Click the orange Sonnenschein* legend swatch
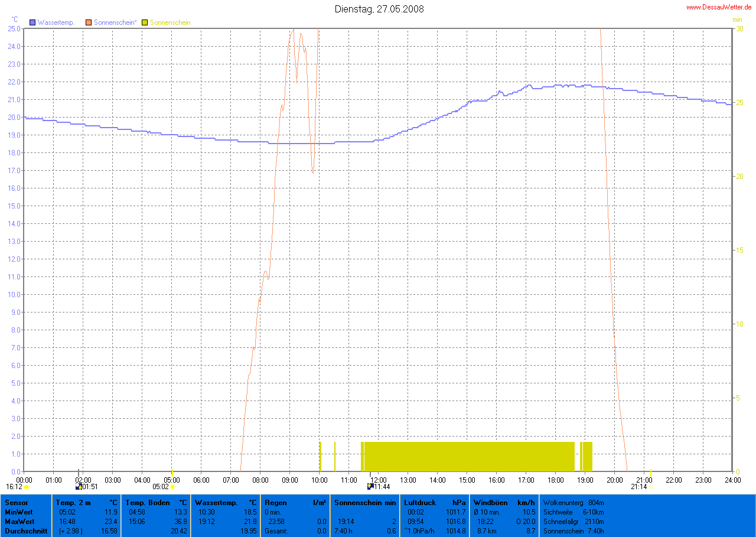Viewport: 756px width, 537px height. click(89, 22)
